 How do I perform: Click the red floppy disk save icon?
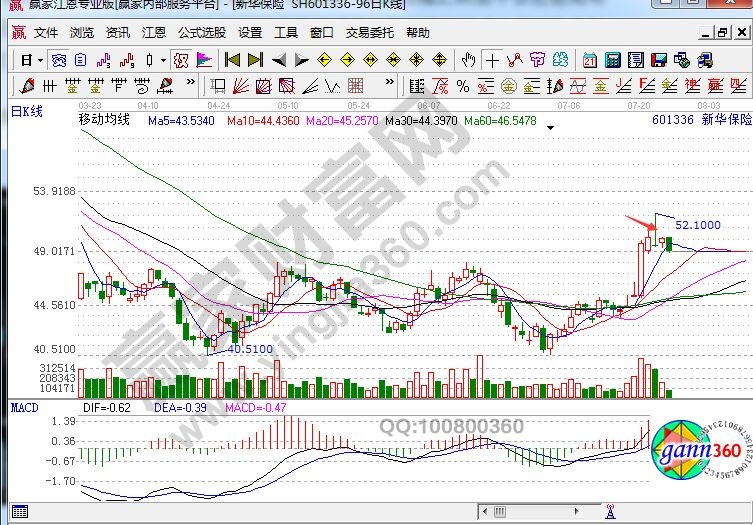[x=659, y=61]
